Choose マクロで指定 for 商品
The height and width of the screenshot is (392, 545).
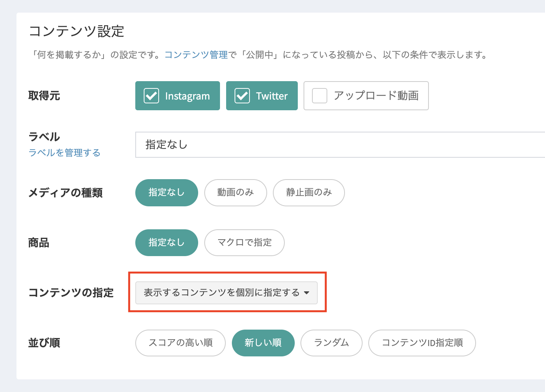244,243
